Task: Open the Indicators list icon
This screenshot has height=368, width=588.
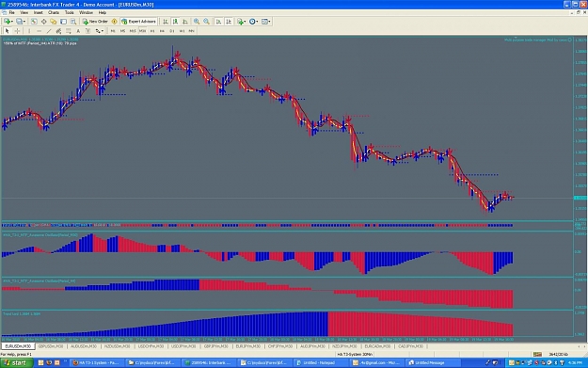Action: 240,22
